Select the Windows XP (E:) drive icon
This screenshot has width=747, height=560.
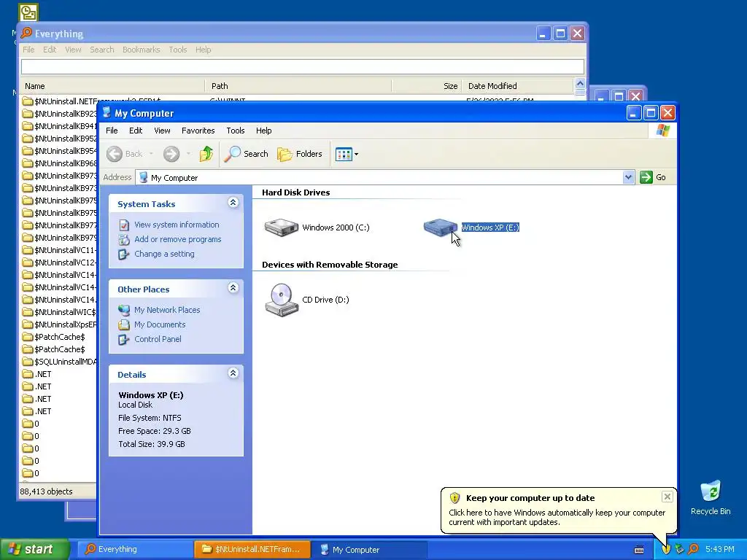point(440,227)
